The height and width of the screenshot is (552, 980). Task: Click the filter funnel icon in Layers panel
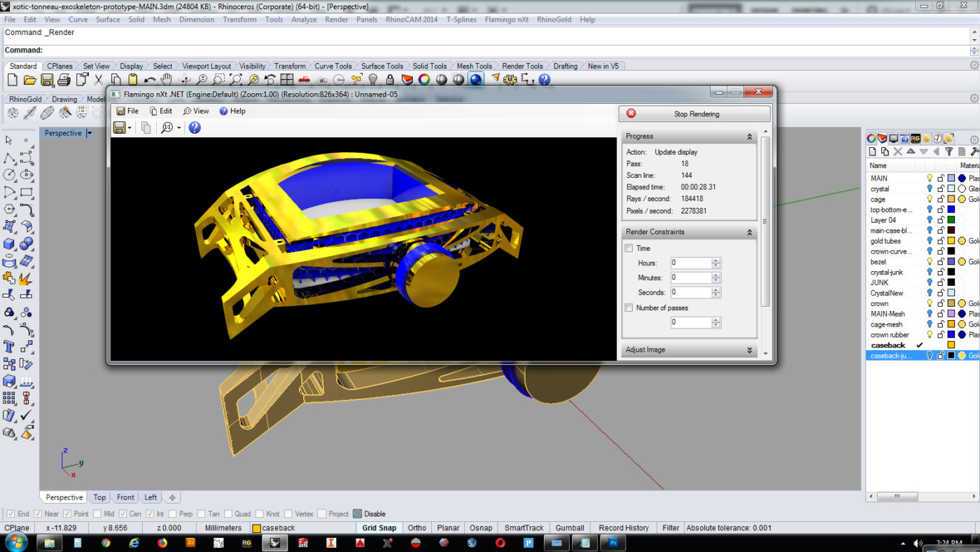click(949, 151)
